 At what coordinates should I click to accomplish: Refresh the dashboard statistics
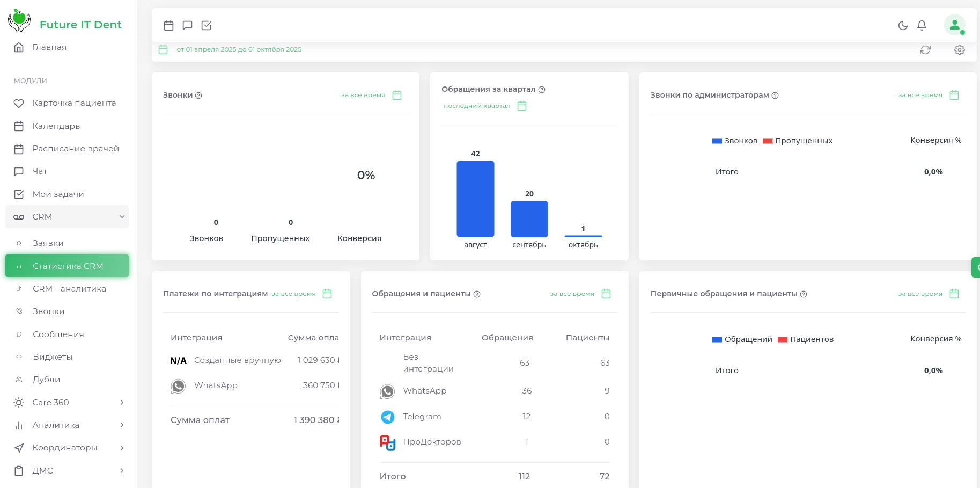pyautogui.click(x=925, y=50)
